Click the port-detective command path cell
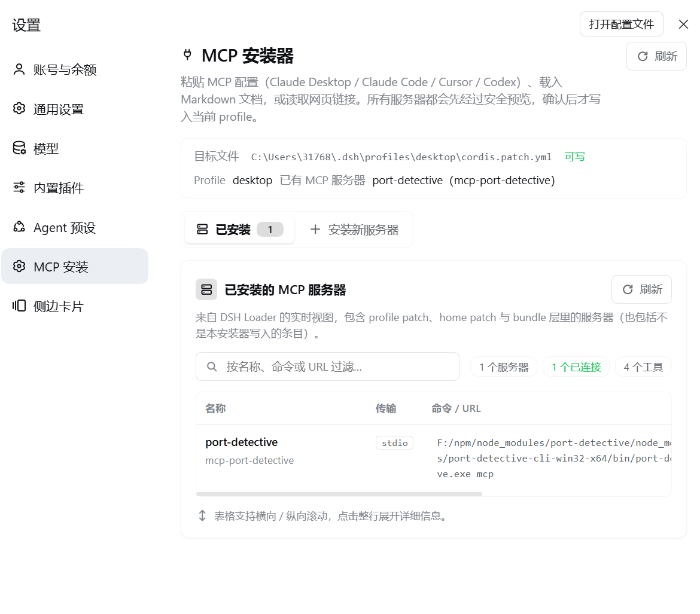This screenshot has height=614, width=700. point(553,459)
